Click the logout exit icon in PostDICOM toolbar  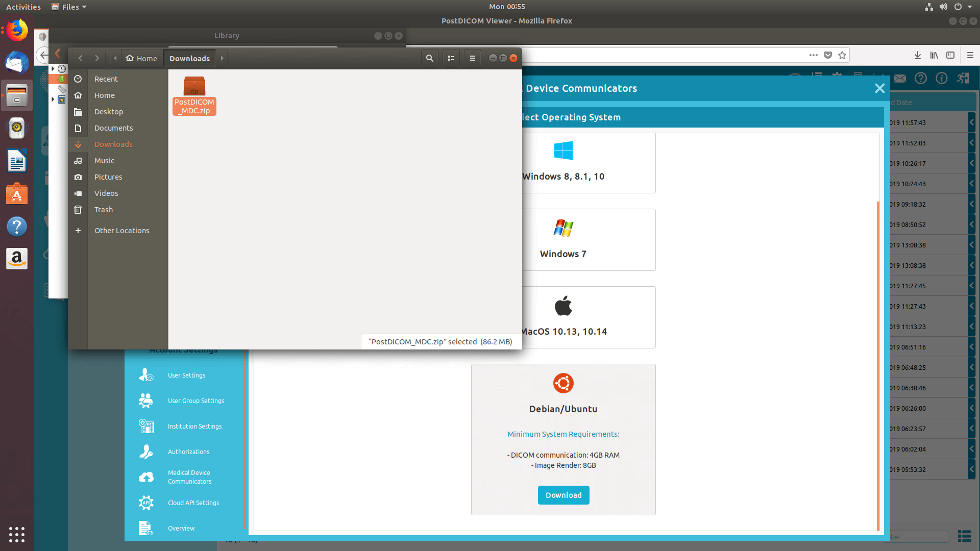[963, 79]
